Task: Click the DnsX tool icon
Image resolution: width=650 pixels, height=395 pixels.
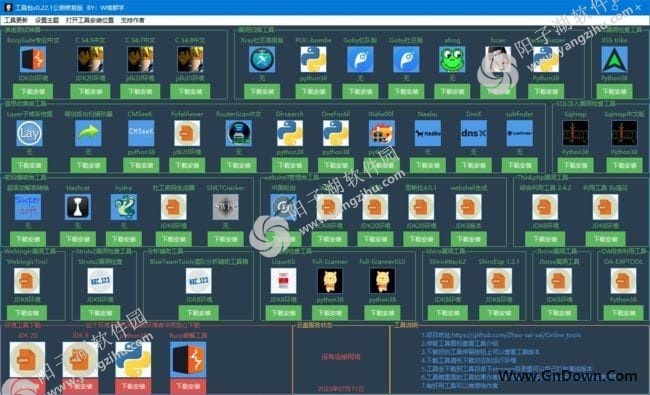Action: point(474,133)
